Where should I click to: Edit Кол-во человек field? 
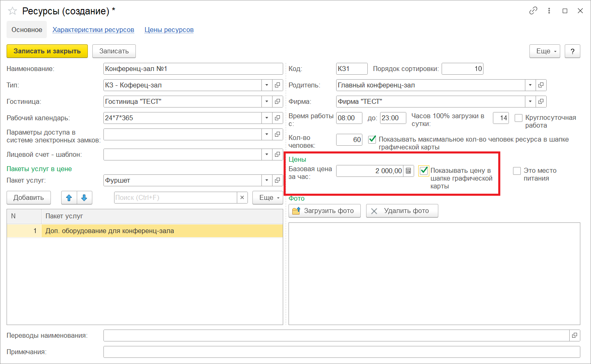click(x=349, y=140)
